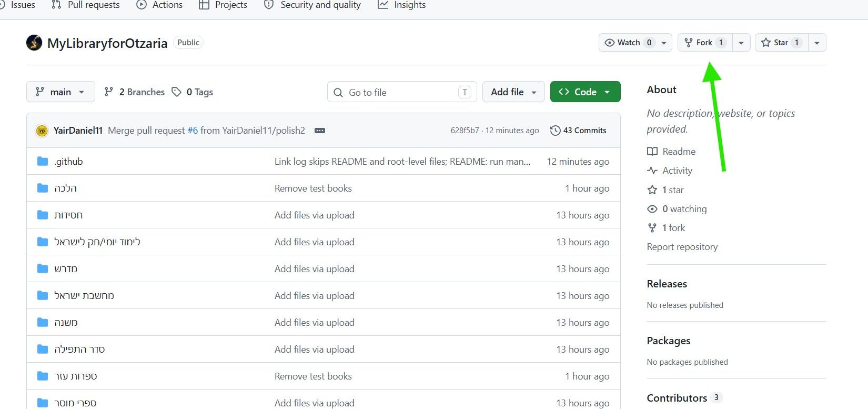Click the repository owner avatar beside MyLibraryforOtzaria
Viewport: 868px width, 409px height.
tap(34, 43)
